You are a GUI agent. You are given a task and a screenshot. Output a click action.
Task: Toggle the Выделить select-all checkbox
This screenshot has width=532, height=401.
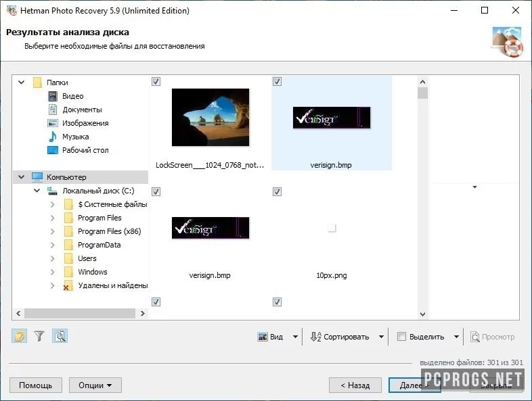tap(401, 337)
